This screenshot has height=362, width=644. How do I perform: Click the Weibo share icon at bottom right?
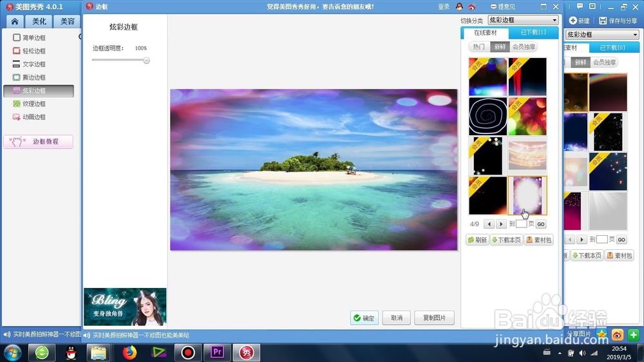click(x=618, y=335)
